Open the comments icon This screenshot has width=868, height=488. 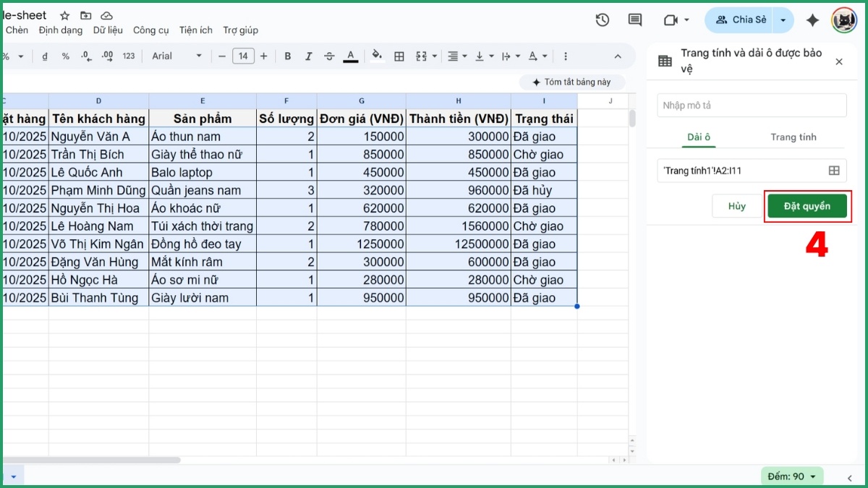[x=635, y=20]
